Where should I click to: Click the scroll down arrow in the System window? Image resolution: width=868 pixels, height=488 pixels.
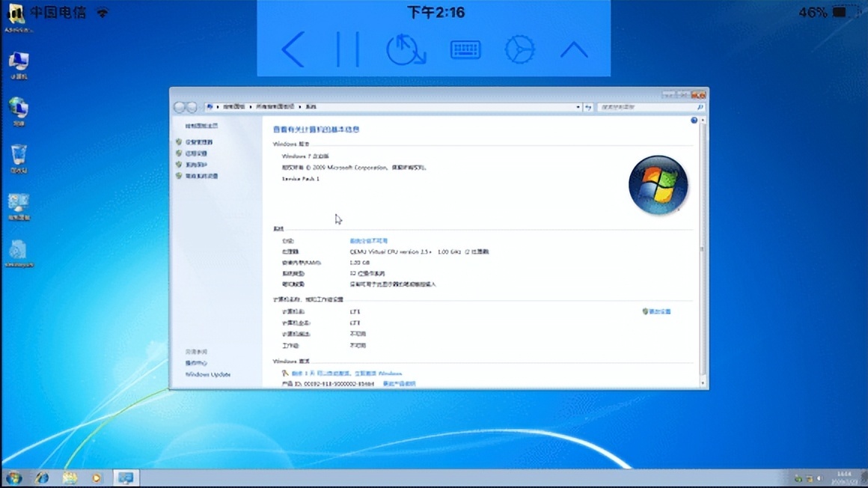703,382
